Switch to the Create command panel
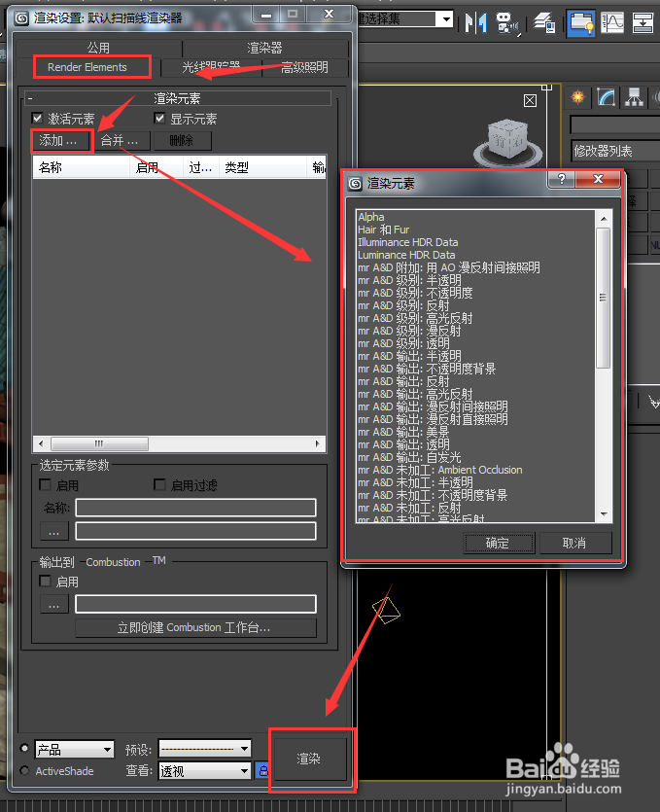 (x=577, y=97)
